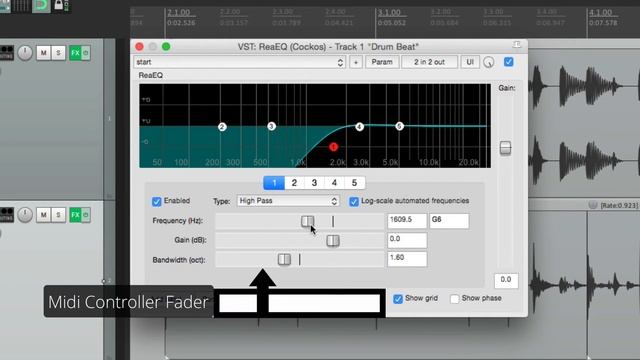Screen dimensions: 640x360
Task: Toggle FX bypass power on track 1
Action: tap(86, 53)
